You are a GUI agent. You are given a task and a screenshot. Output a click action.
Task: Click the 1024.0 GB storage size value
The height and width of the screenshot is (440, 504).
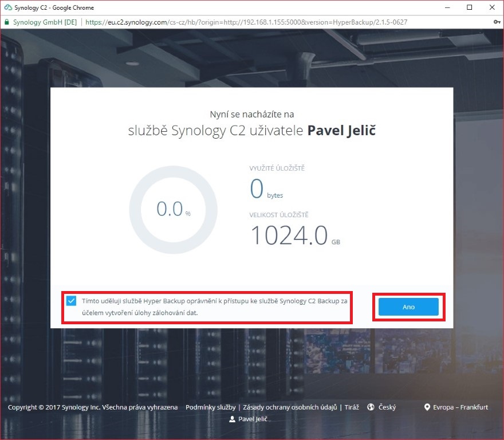[x=295, y=235]
